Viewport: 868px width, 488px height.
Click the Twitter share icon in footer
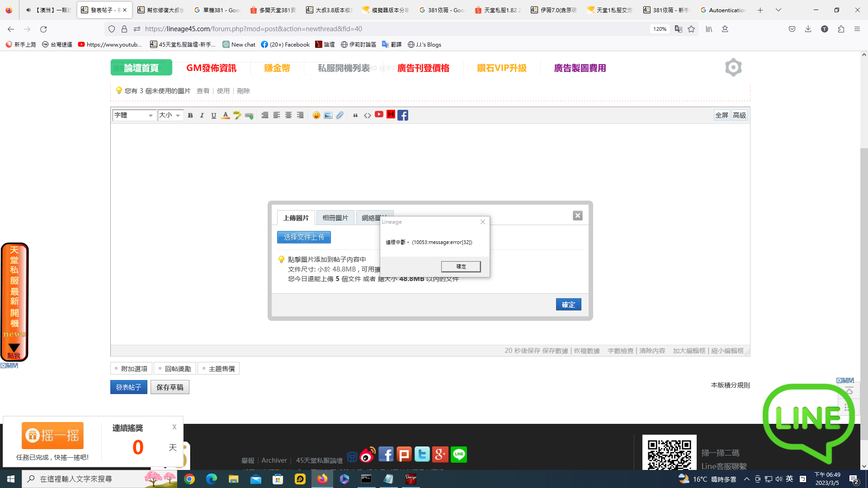tap(422, 455)
